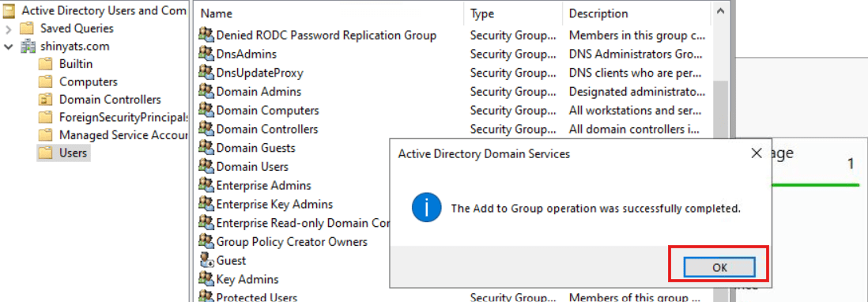Viewport: 868px width, 302px height.
Task: Click 'Designated administrato...' description cell
Action: pyautogui.click(x=637, y=92)
